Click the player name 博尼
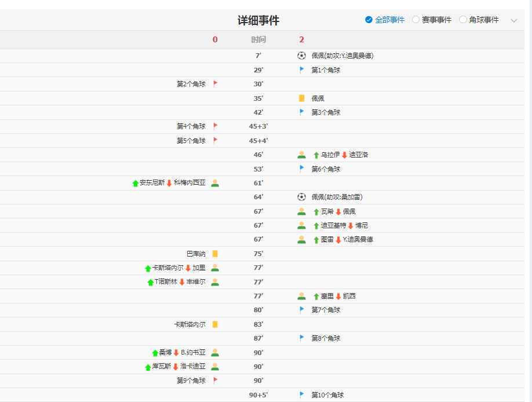 tap(362, 225)
